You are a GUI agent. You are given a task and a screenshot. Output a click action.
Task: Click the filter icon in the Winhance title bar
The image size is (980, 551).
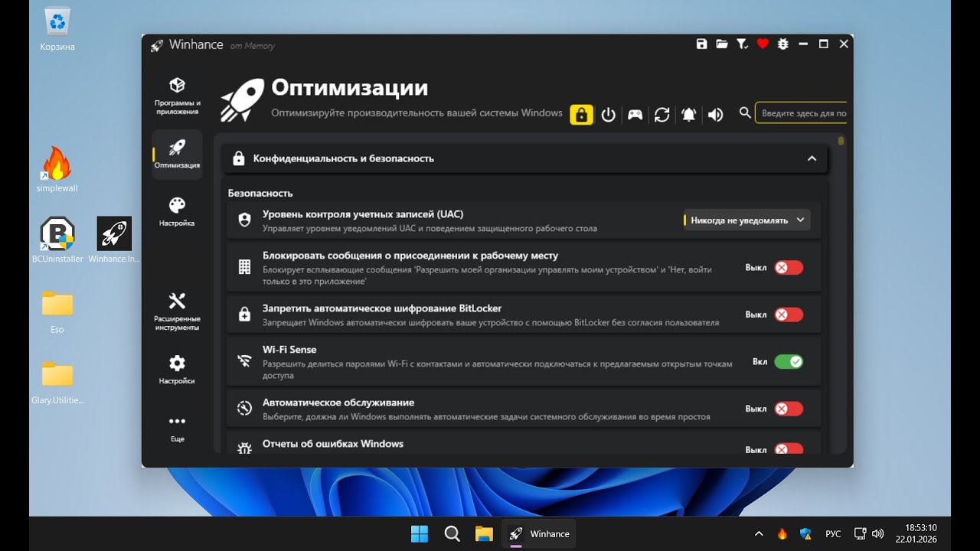tap(742, 44)
